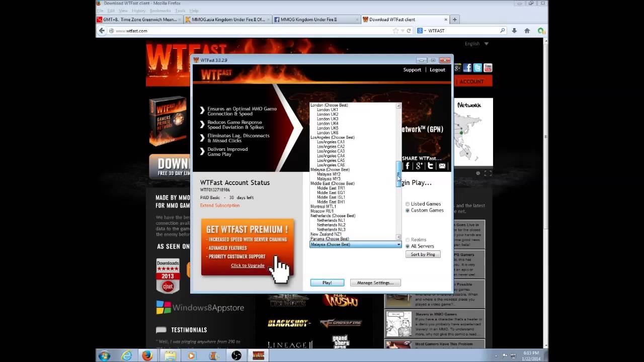Open a new Firefox tab
644x362 pixels.
tap(455, 20)
